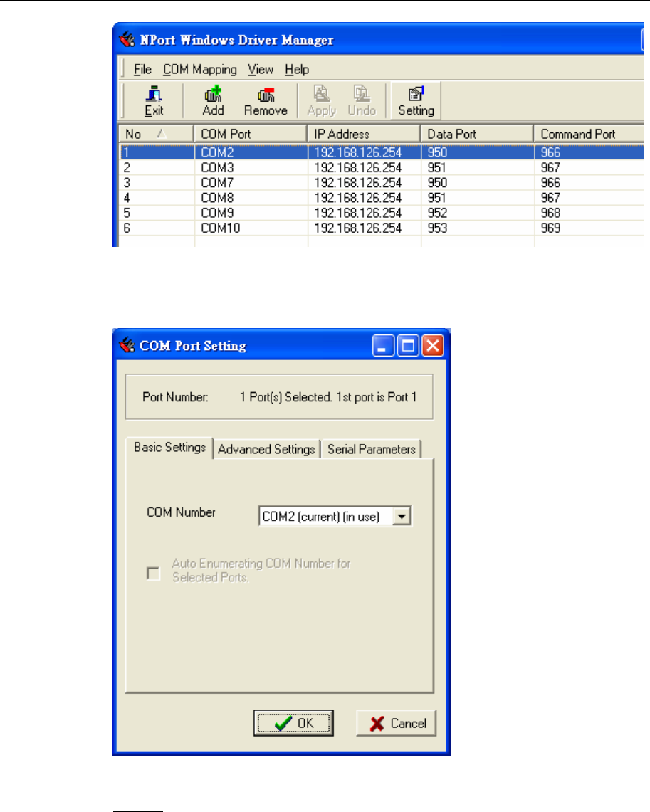650x812 pixels.
Task: Open the View menu
Action: (260, 70)
